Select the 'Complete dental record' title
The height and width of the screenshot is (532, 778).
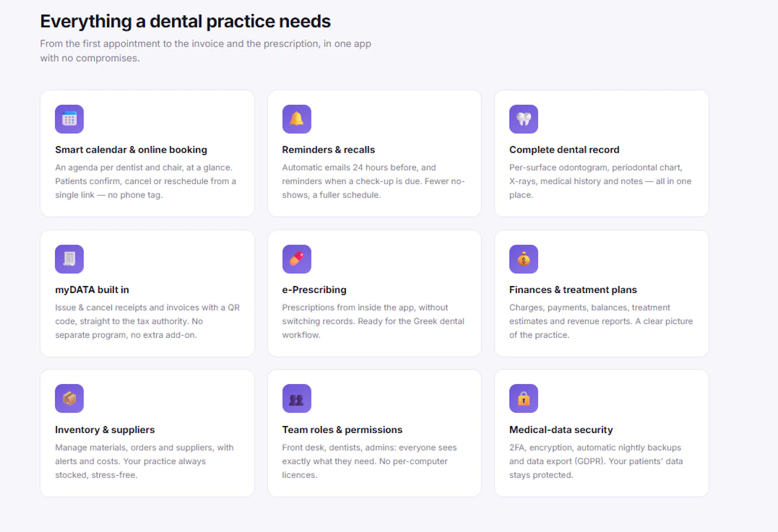(565, 150)
